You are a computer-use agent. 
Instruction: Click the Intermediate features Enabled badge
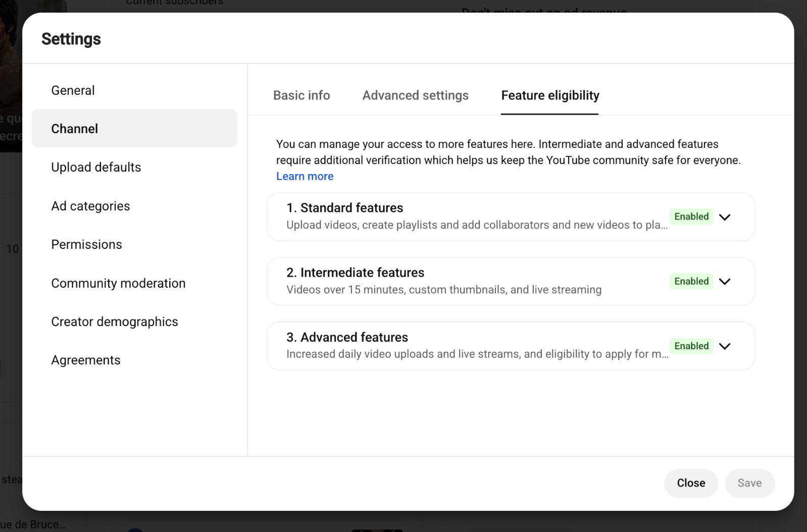click(691, 281)
